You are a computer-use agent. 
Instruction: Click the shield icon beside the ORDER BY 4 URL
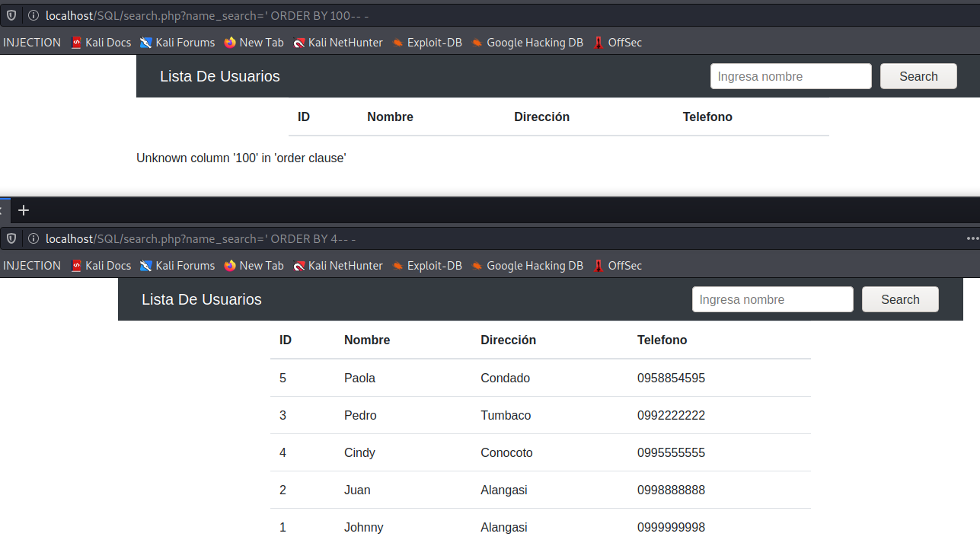point(11,238)
